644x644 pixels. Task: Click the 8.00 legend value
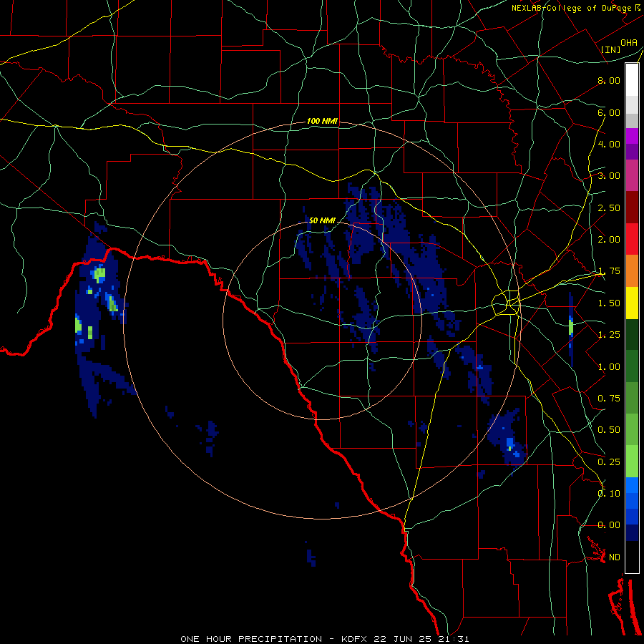[609, 80]
